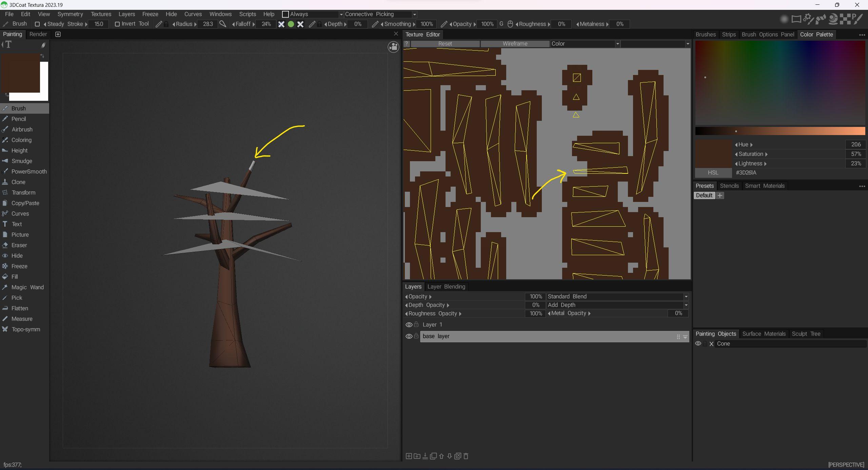Click the camera icon in viewport corner
The width and height of the screenshot is (868, 470).
(393, 47)
